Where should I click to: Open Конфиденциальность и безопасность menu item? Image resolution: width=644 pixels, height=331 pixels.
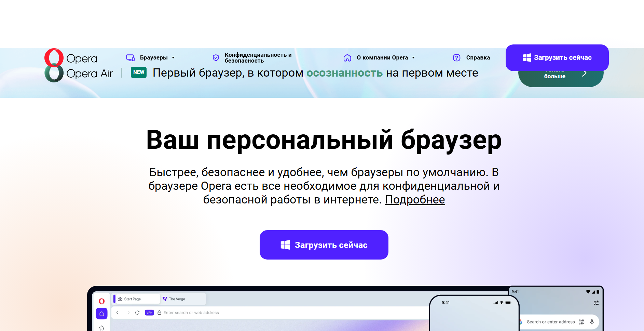tap(252, 58)
